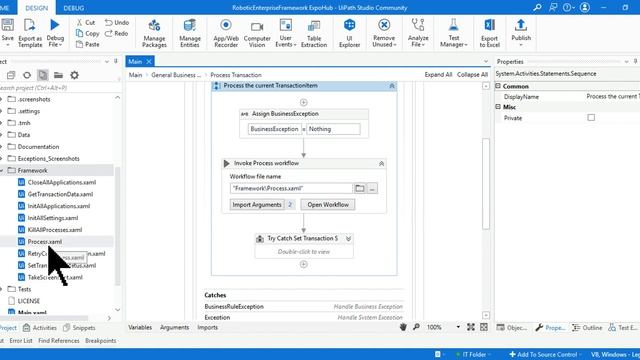Click the collapse all icon in Project panel

tap(11, 75)
